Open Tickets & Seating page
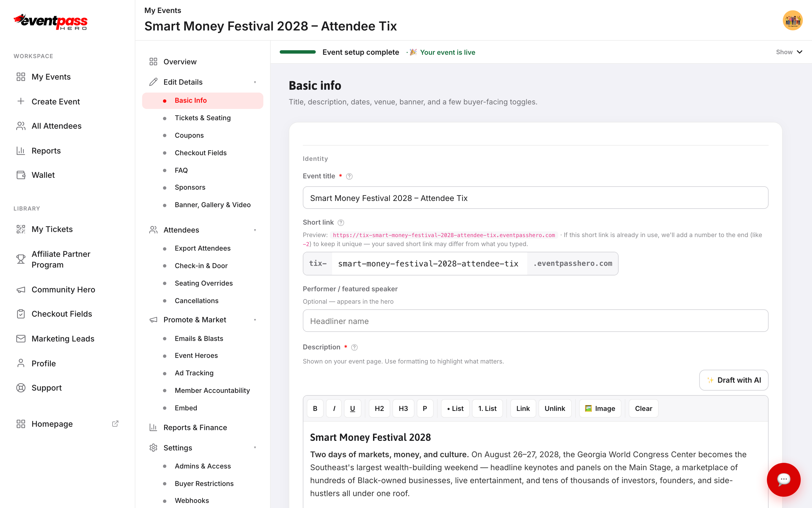Screen dimensions: 812x508 (203, 118)
